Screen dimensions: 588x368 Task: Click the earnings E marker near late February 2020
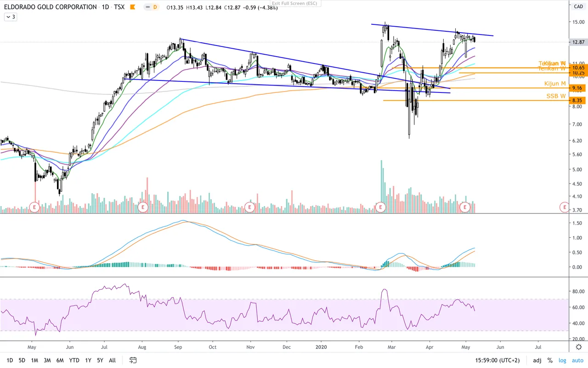click(x=380, y=207)
